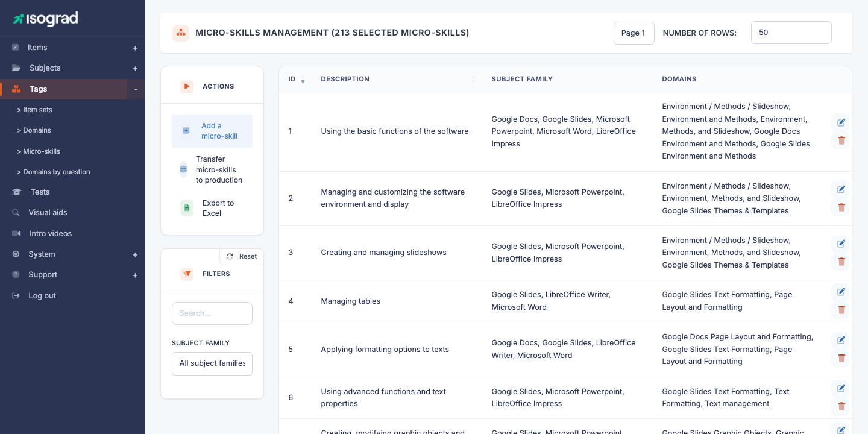Click the Subjects folder icon
Viewport: 868px width, 434px height.
point(16,68)
